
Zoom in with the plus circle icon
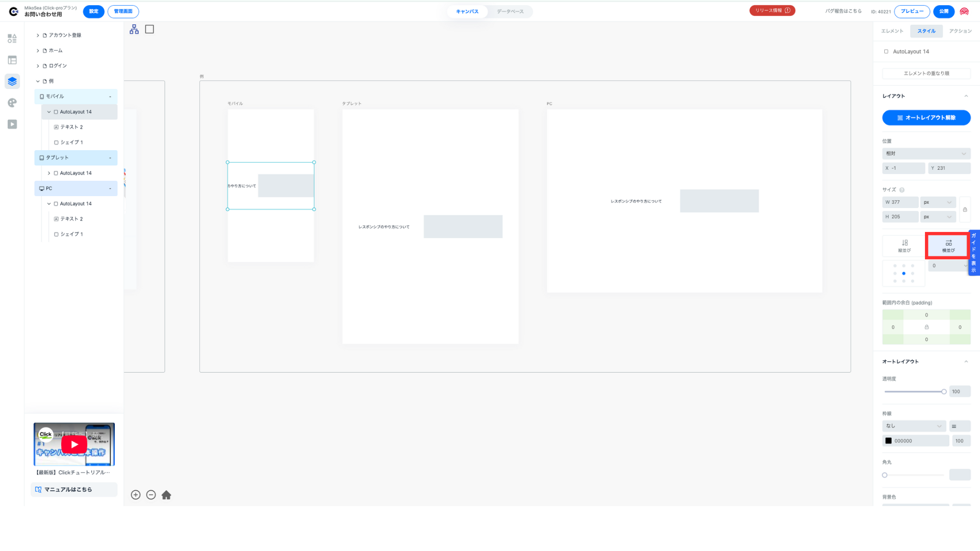[136, 495]
